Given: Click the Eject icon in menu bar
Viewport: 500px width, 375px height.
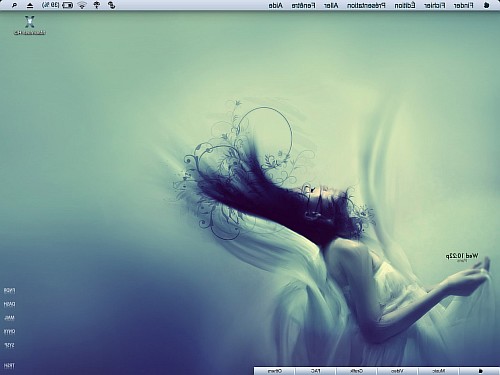Looking at the screenshot, I should [30, 5].
